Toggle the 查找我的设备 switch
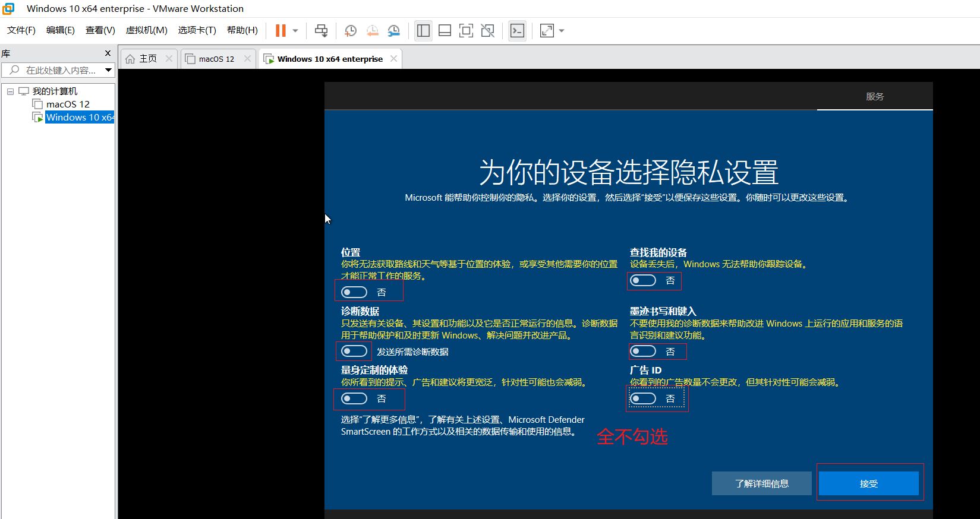 [643, 280]
